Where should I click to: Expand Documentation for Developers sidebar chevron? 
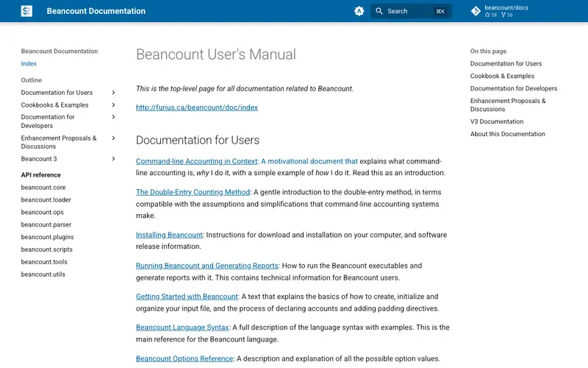[x=113, y=117]
